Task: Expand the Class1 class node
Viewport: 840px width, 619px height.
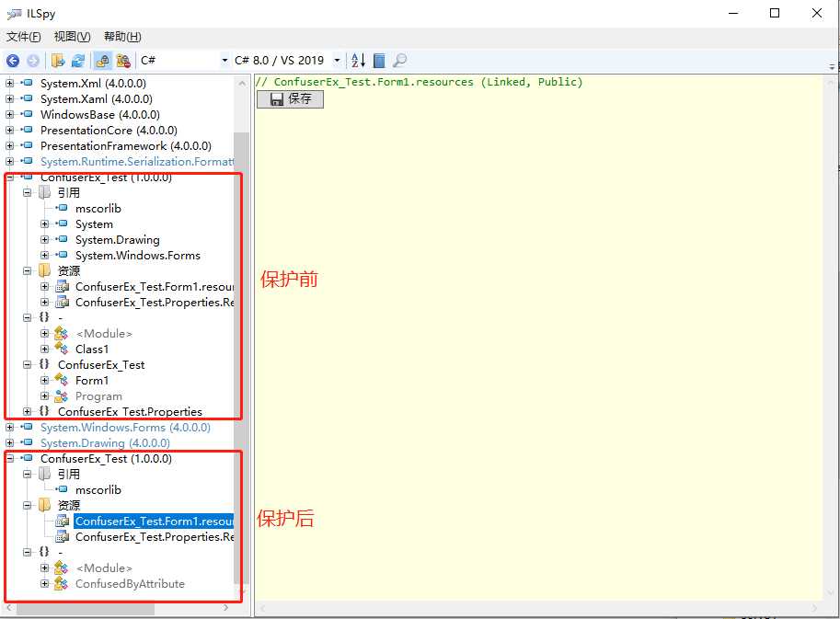Action: 45,350
